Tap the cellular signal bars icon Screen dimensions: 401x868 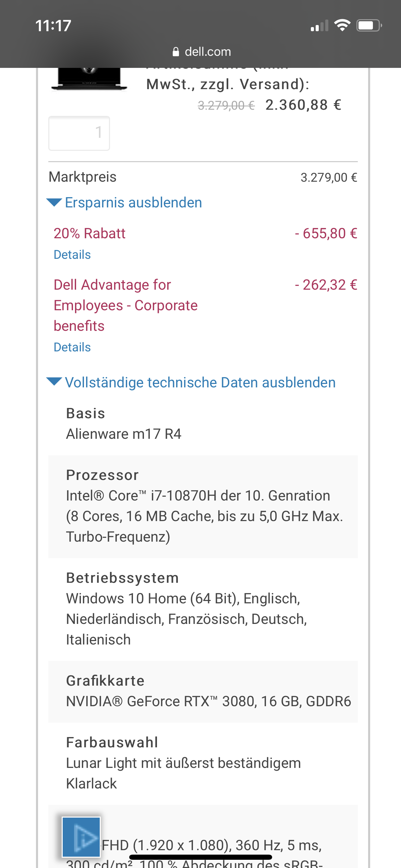[319, 26]
